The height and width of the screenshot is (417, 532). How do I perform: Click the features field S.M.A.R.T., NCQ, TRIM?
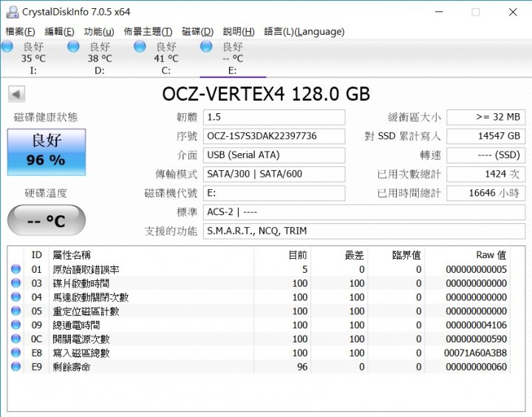pyautogui.click(x=364, y=231)
